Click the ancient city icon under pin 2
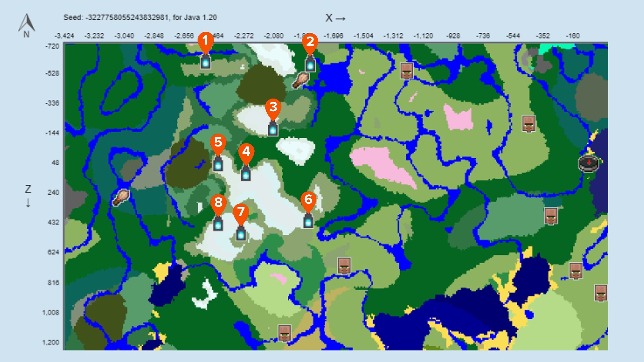This screenshot has width=644, height=362. tap(310, 64)
